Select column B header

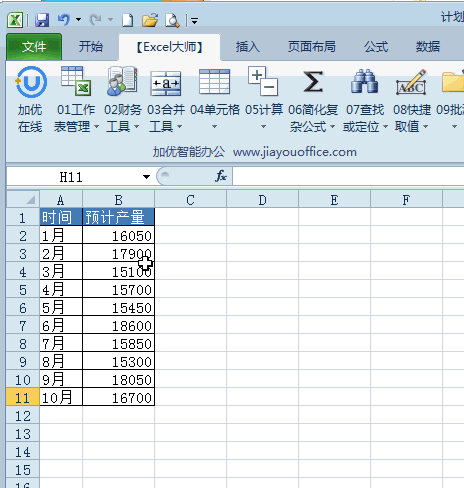pyautogui.click(x=118, y=200)
